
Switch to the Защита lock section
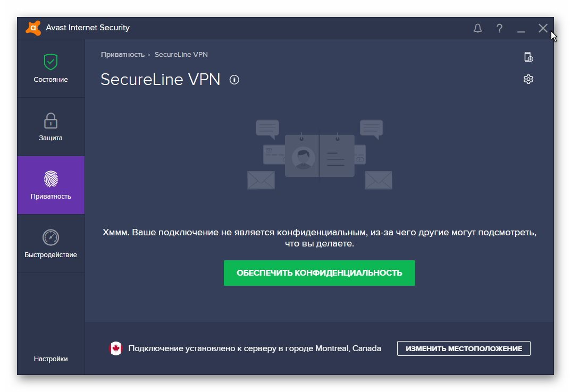51,126
